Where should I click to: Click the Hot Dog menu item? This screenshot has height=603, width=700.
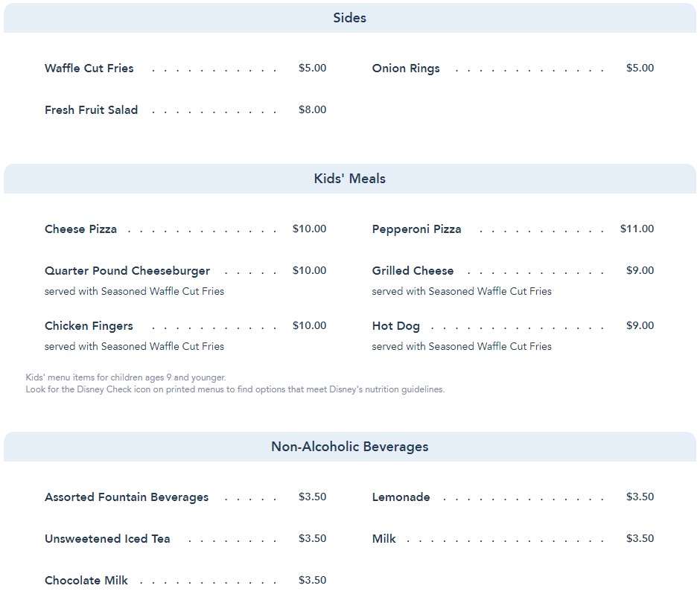pos(396,326)
